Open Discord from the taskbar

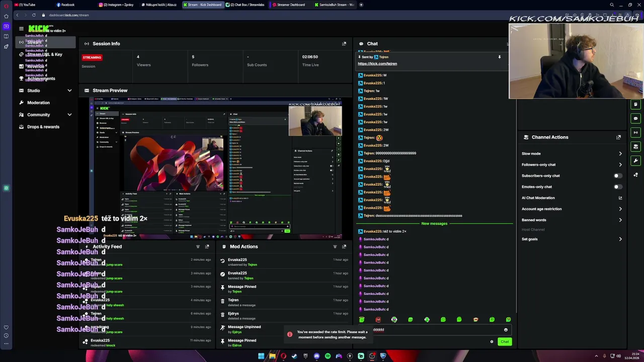click(316, 356)
